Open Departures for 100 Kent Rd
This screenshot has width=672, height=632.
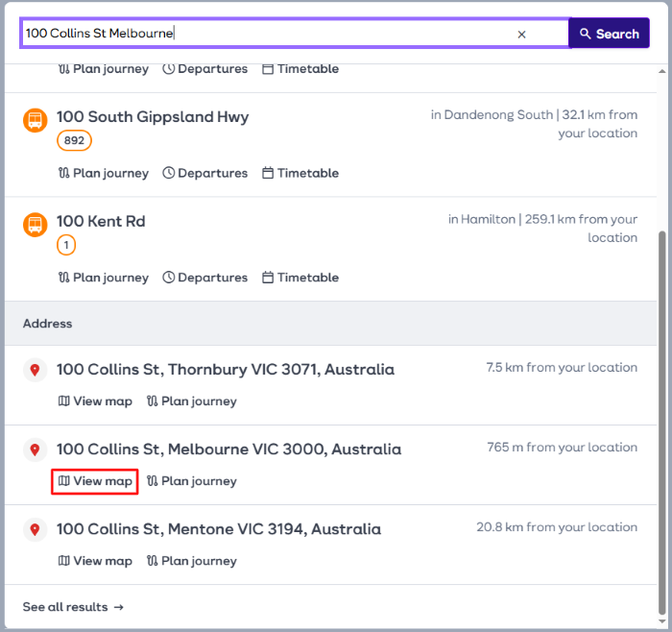coord(204,278)
